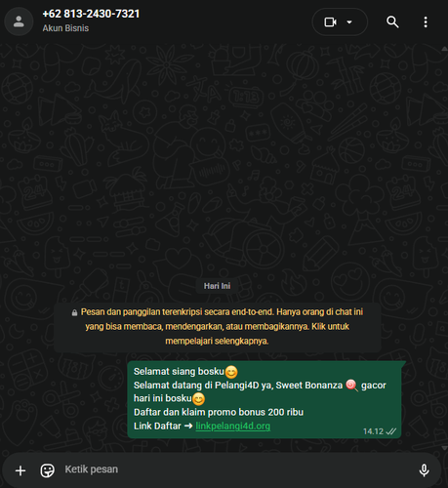Viewport: 448px width, 488px height.
Task: Open the linkpelangi4d.org link
Action: coord(233,426)
